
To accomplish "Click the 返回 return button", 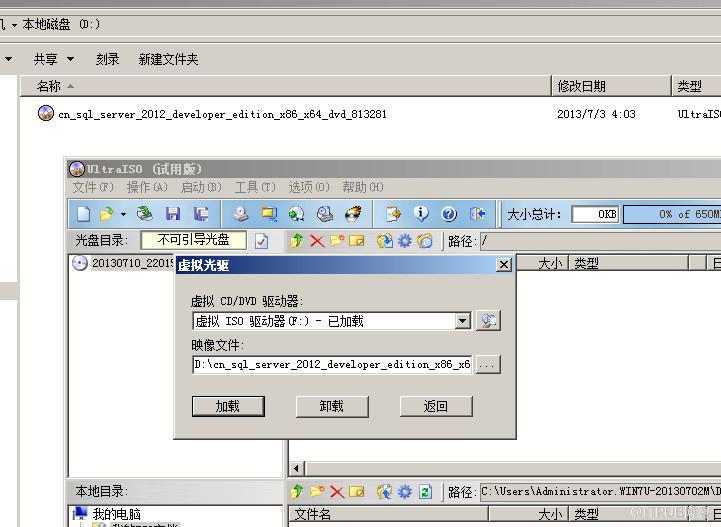I will coord(436,406).
